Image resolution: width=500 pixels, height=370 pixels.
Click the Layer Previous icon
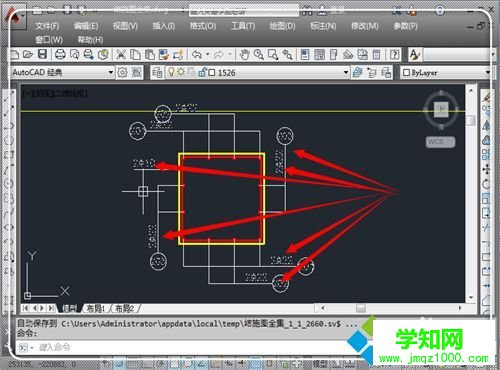click(372, 72)
